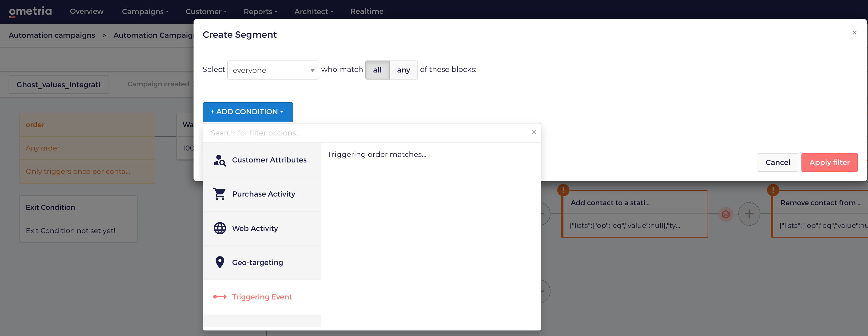Click the Purchase Activity cart icon
868x336 pixels.
220,194
